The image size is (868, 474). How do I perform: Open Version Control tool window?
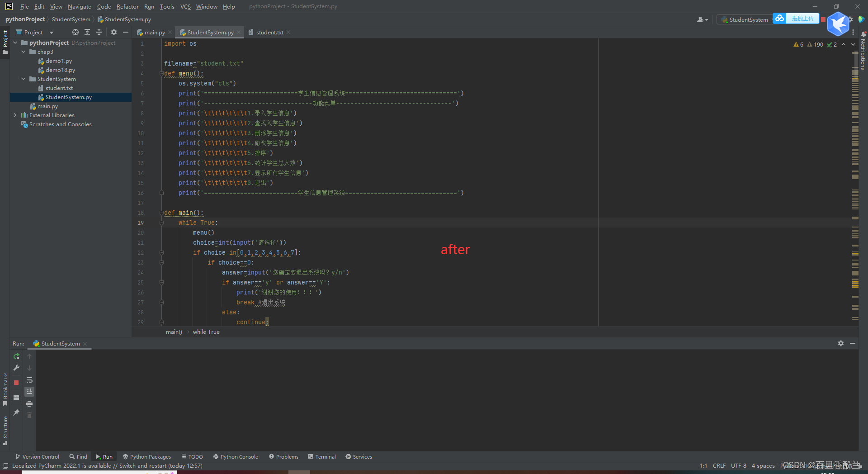click(37, 457)
